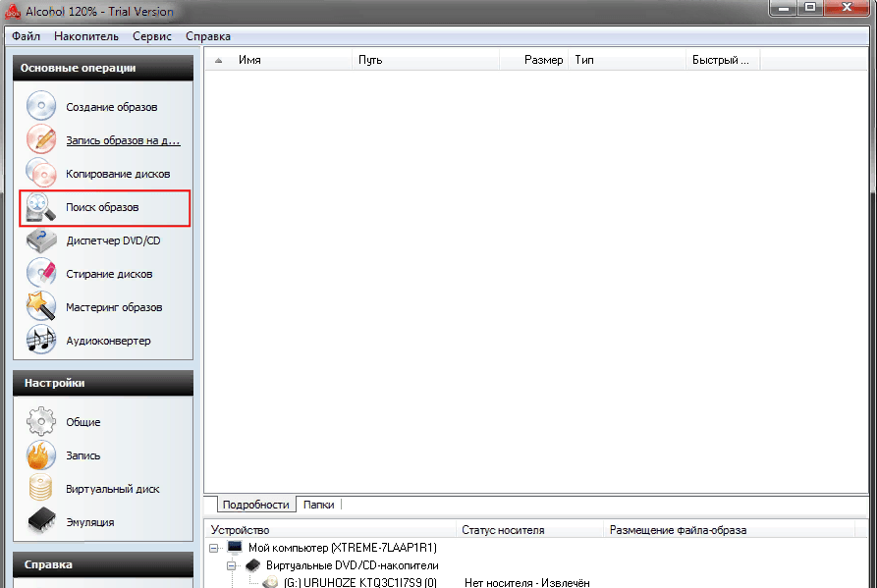The image size is (877, 588).
Task: Collapse the Виртуальные DVD/CD-накопители node
Action: (x=232, y=565)
